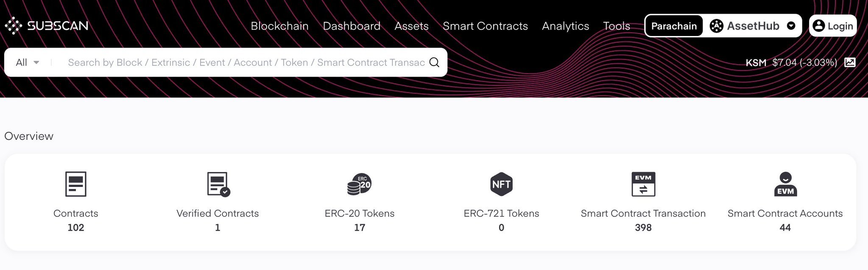Focus the search by block input field
Viewport: 868px width, 270px height.
[246, 62]
